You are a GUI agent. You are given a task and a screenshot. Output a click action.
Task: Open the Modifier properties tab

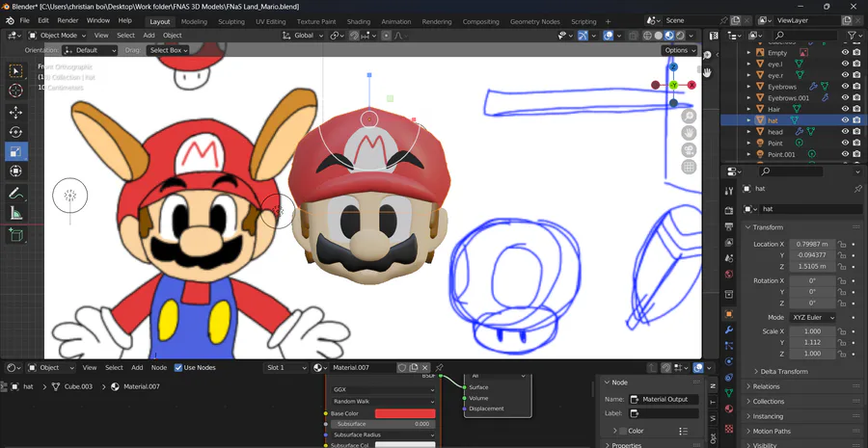[x=729, y=329]
